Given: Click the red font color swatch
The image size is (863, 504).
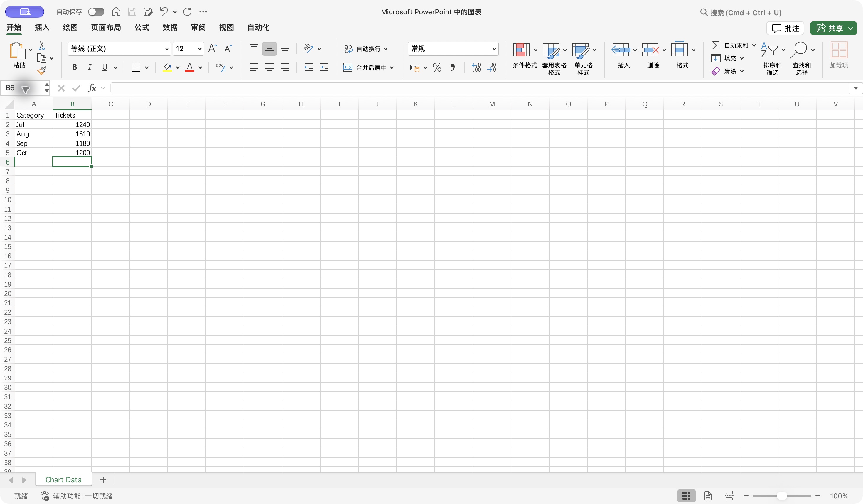Looking at the screenshot, I should [x=189, y=67].
